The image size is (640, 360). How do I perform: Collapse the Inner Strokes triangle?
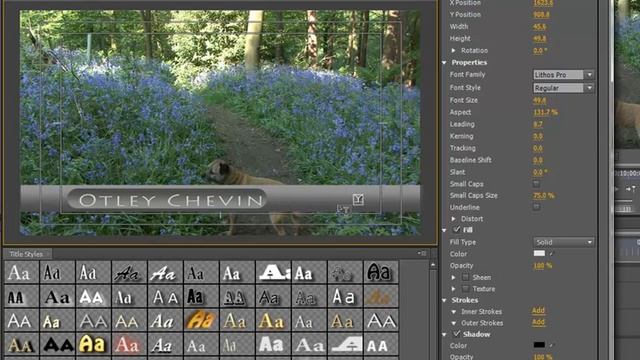(x=453, y=311)
